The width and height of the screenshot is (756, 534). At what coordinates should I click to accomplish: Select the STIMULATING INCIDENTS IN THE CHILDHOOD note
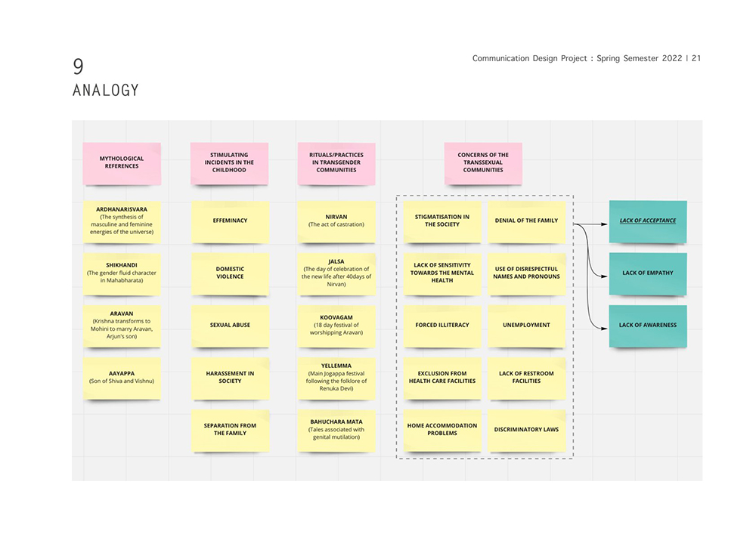coord(230,163)
